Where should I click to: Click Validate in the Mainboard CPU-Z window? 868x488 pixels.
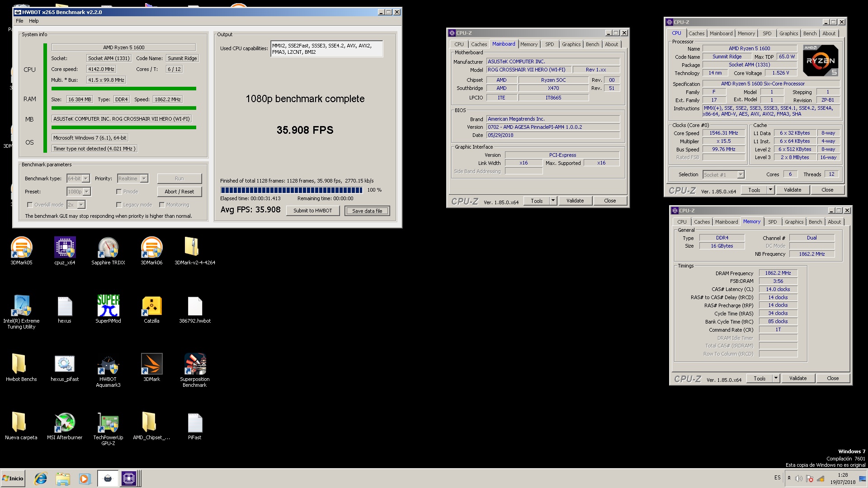pyautogui.click(x=575, y=201)
